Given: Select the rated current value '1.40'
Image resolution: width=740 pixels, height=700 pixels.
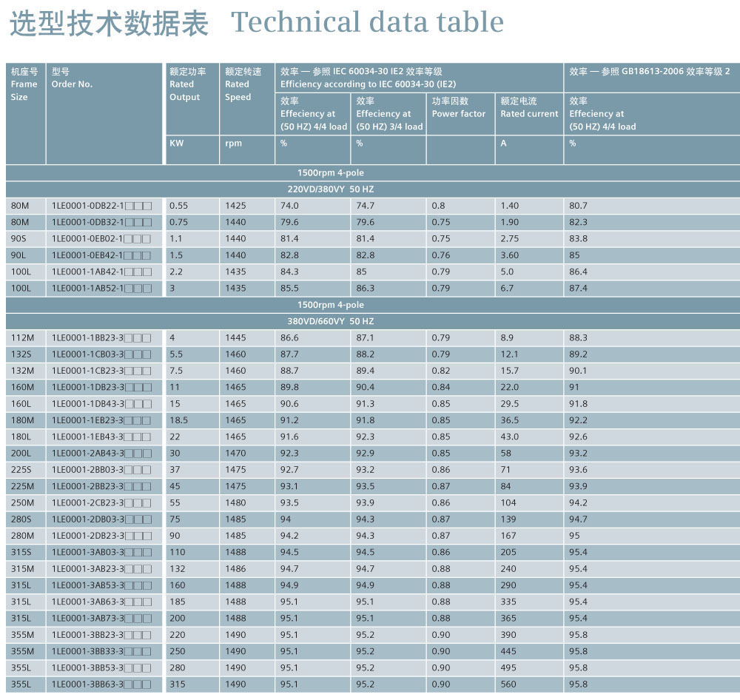Looking at the screenshot, I should (x=509, y=205).
